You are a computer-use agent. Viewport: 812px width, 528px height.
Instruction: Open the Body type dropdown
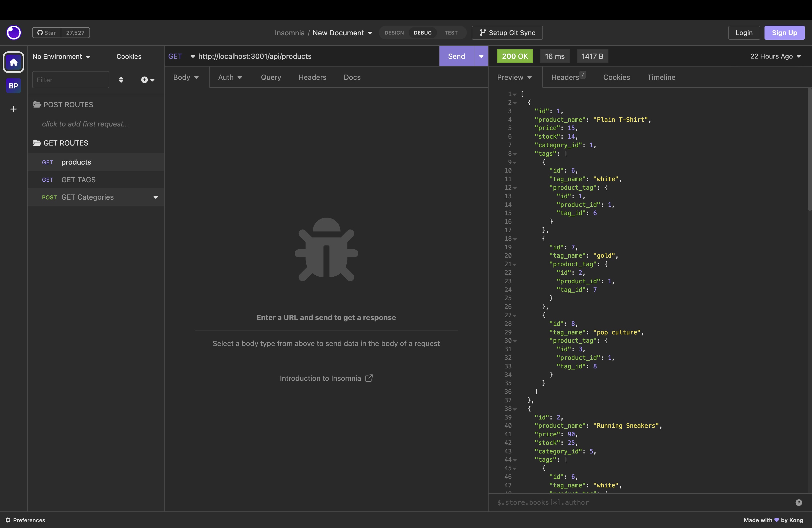(186, 77)
